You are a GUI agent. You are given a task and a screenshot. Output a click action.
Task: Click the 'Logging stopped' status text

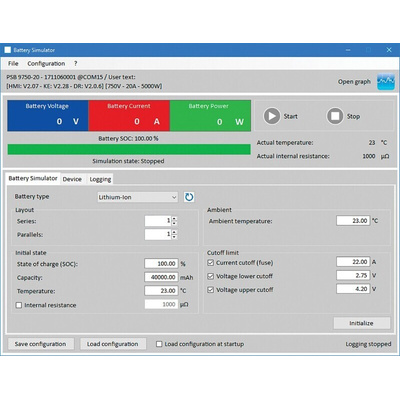click(x=368, y=344)
